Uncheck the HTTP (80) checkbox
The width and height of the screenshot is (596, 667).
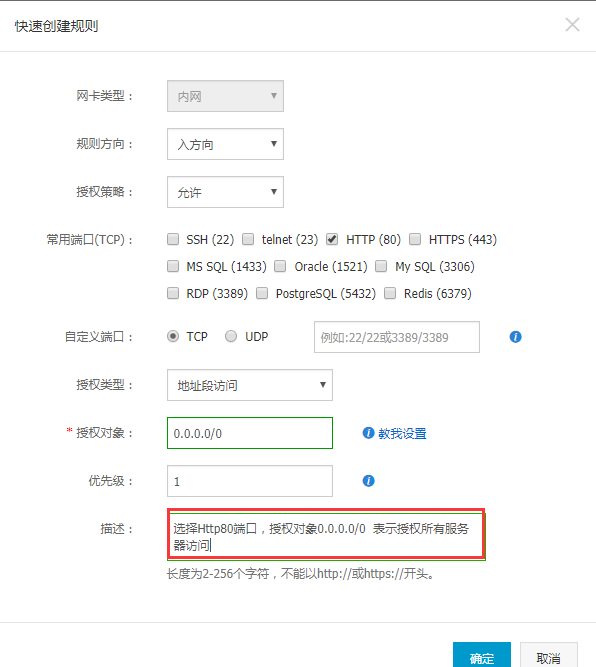coord(332,239)
